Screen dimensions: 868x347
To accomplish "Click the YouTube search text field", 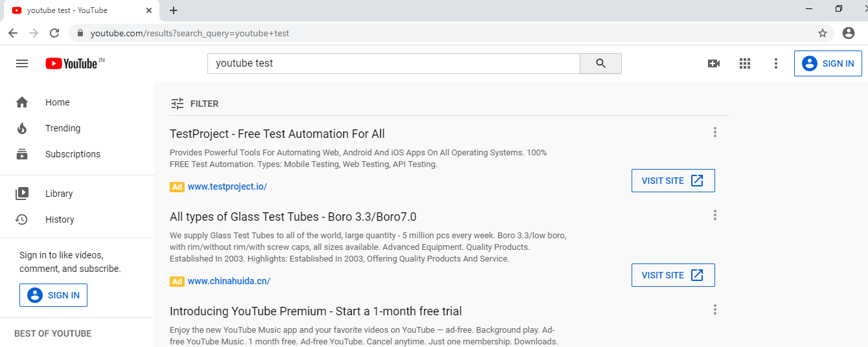I will tap(393, 63).
